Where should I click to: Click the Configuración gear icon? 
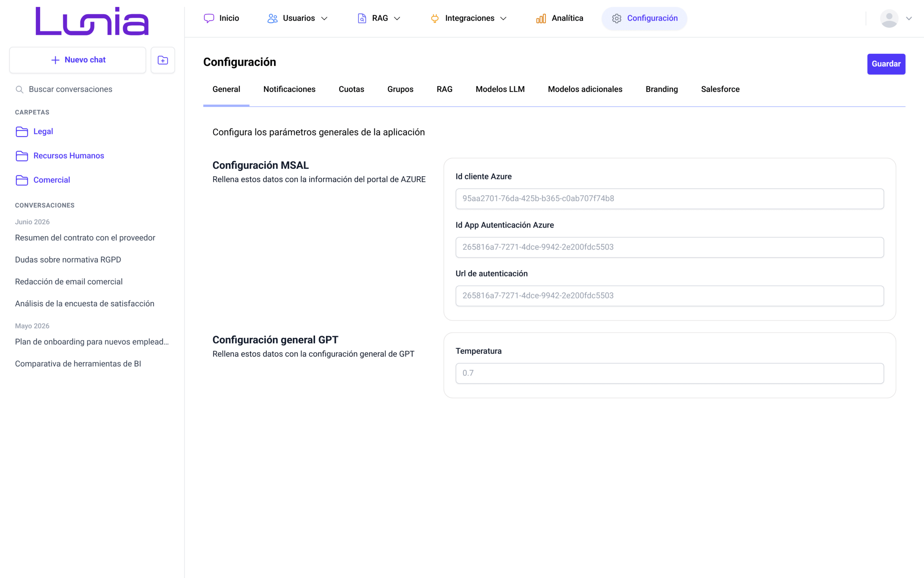click(616, 18)
